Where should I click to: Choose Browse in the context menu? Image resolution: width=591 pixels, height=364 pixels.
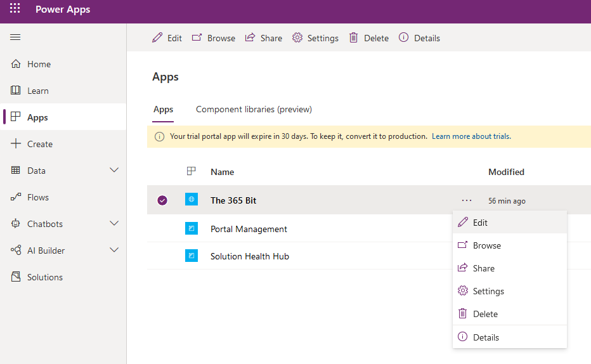(x=510, y=245)
